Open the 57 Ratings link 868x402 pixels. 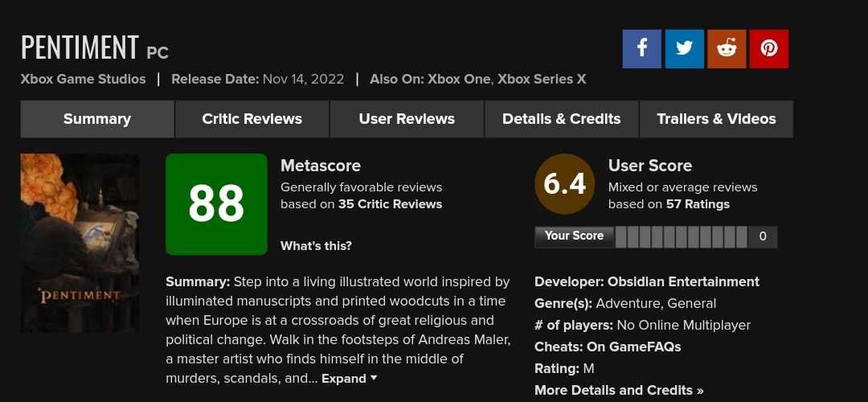point(698,204)
